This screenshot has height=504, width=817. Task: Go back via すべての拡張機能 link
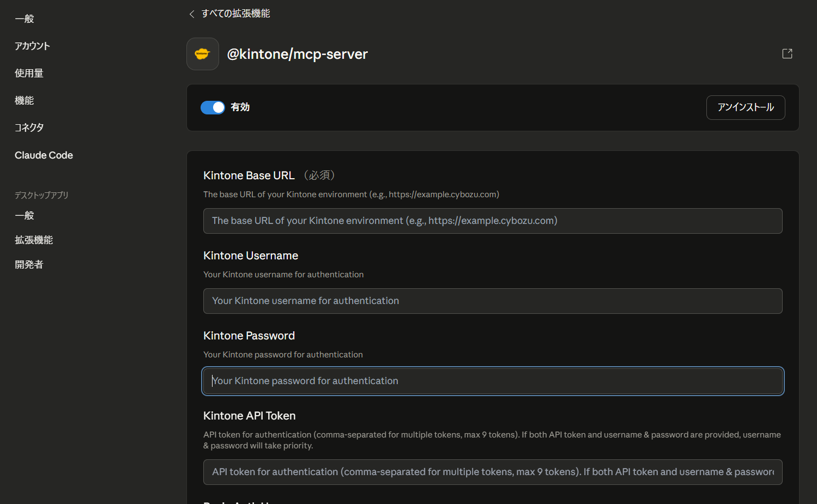pyautogui.click(x=235, y=14)
